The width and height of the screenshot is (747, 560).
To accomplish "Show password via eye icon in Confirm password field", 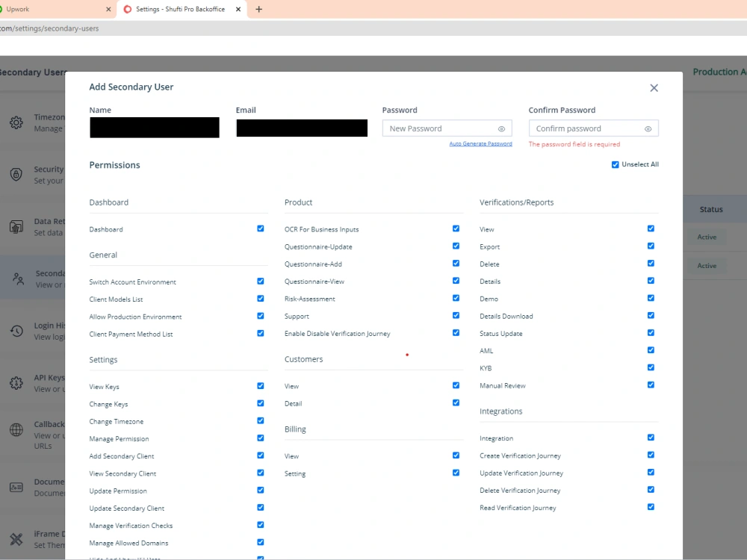I will pos(648,128).
